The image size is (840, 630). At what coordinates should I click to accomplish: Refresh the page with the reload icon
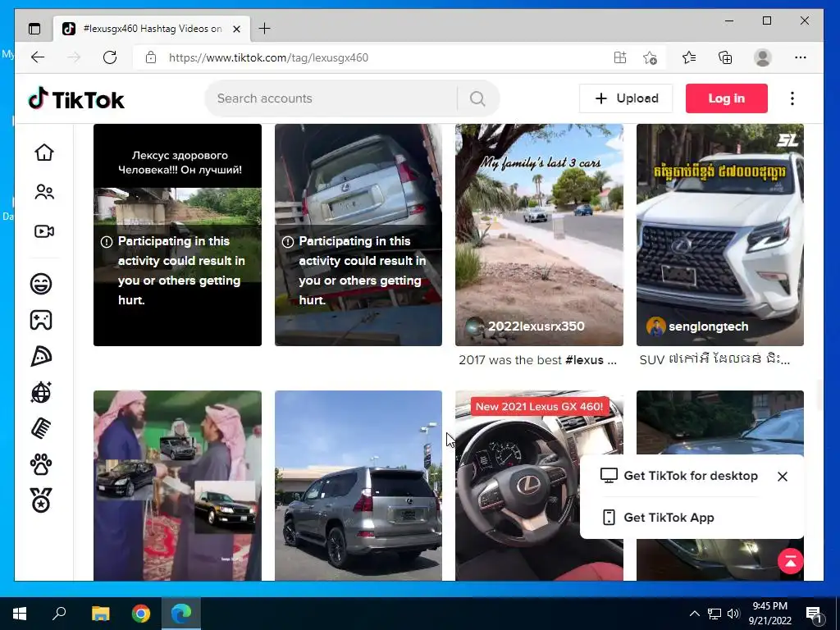[110, 57]
